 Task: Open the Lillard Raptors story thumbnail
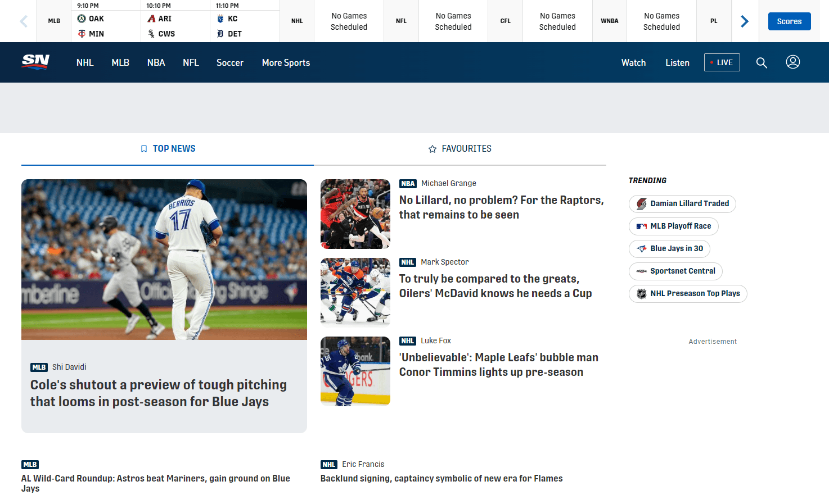355,214
